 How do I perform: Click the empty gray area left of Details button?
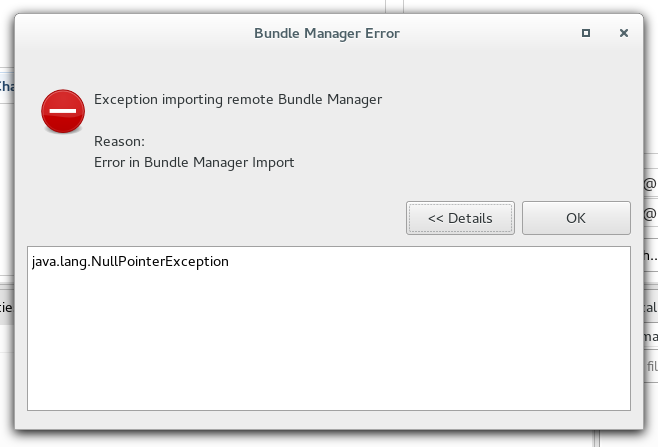point(220,218)
